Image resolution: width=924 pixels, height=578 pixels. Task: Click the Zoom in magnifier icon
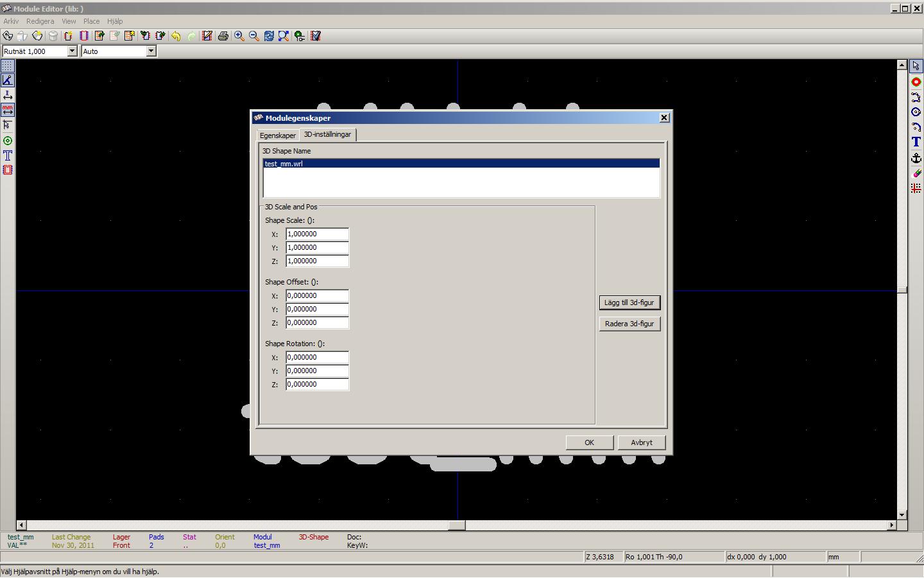(x=239, y=36)
